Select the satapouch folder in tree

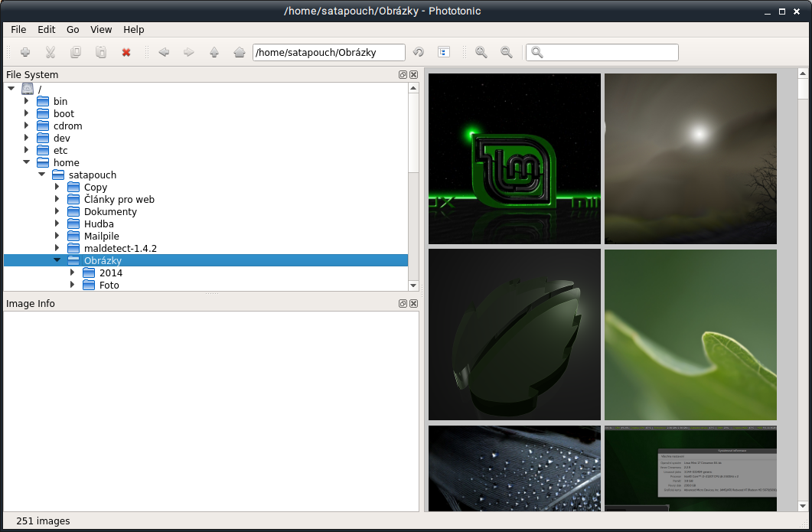[x=93, y=175]
